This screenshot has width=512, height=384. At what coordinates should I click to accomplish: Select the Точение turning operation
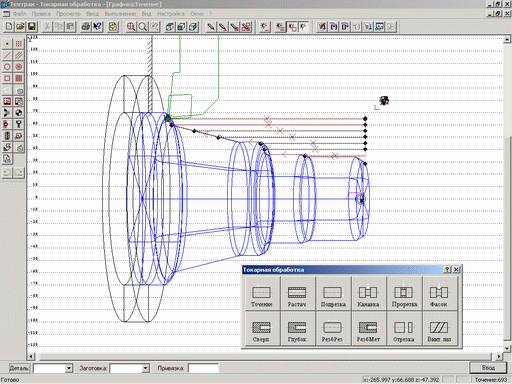pyautogui.click(x=262, y=293)
